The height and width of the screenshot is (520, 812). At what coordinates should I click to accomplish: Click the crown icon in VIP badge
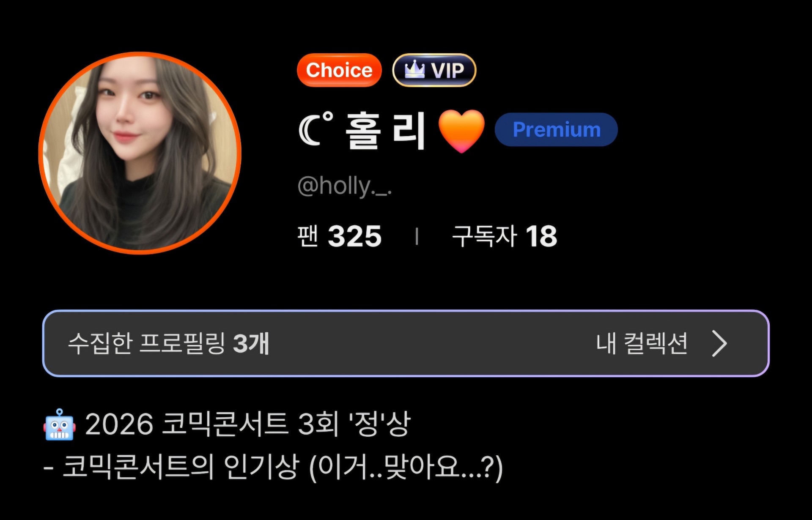click(414, 69)
